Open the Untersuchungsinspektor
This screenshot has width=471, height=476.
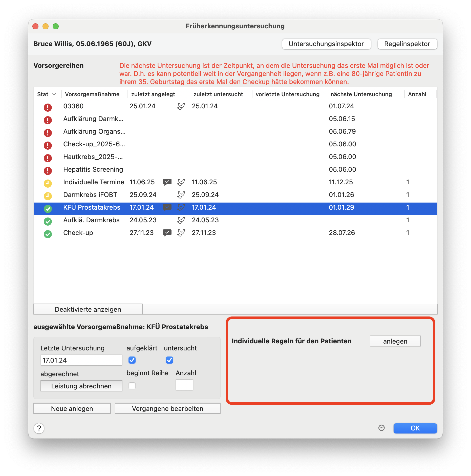[326, 44]
